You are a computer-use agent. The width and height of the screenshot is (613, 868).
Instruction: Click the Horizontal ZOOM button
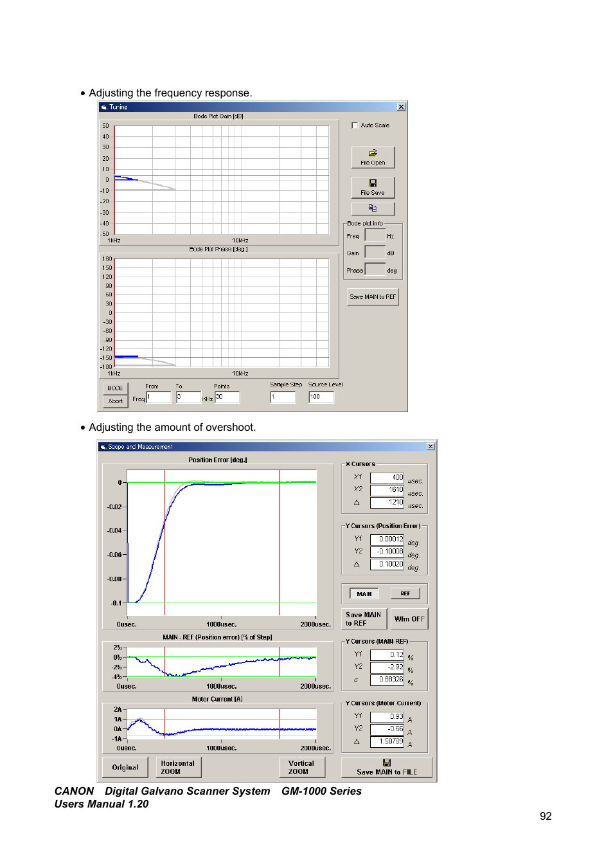[179, 767]
